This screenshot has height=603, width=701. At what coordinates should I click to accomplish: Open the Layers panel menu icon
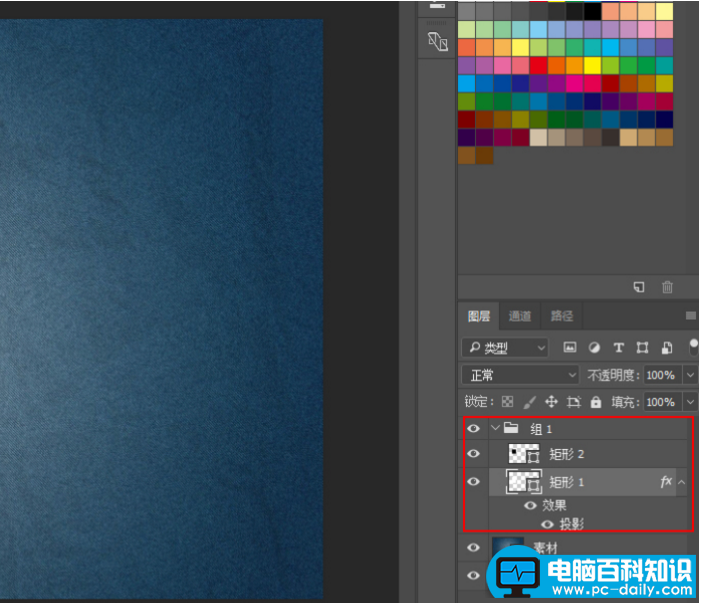pos(691,316)
